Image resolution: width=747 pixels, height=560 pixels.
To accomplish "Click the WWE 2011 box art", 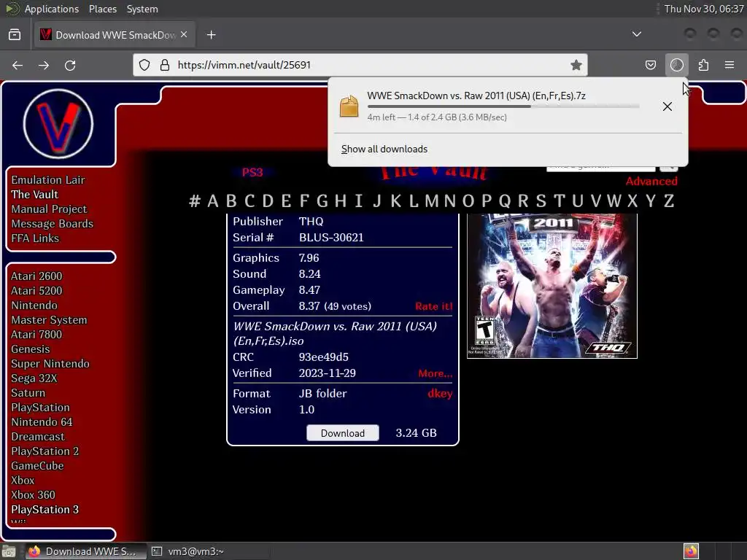I will coord(551,286).
